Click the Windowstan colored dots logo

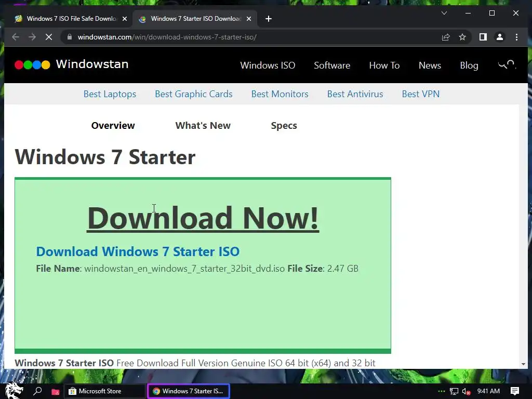[x=32, y=64]
